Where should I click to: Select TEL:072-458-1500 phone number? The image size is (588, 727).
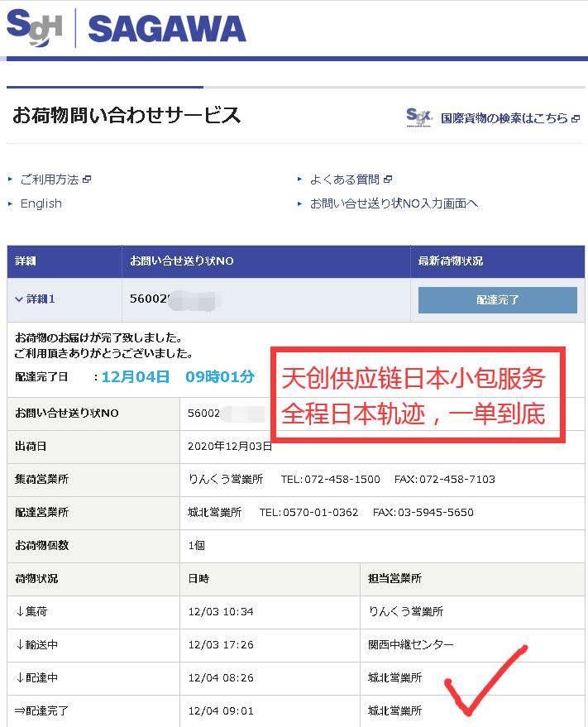(x=331, y=480)
